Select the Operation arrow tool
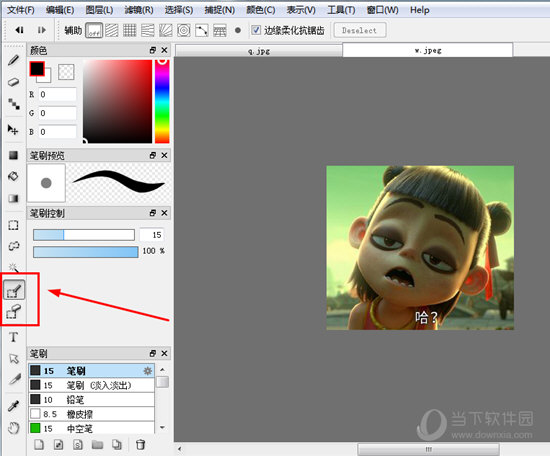This screenshot has height=456, width=550. 14,358
